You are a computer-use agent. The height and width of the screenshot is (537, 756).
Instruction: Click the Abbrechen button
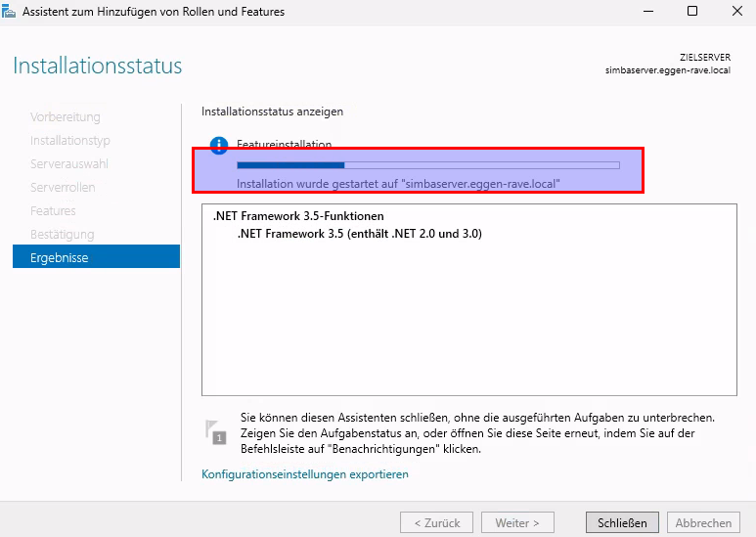click(703, 523)
